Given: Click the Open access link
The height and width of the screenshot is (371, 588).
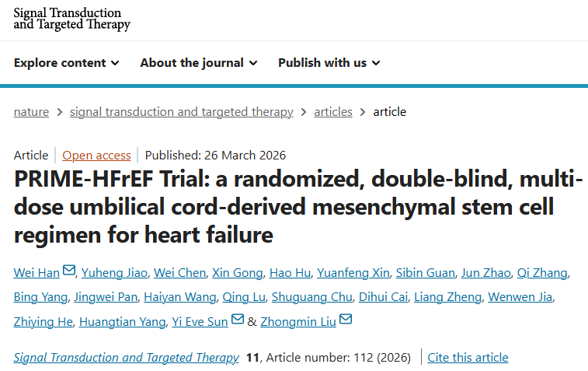Looking at the screenshot, I should (x=96, y=155).
